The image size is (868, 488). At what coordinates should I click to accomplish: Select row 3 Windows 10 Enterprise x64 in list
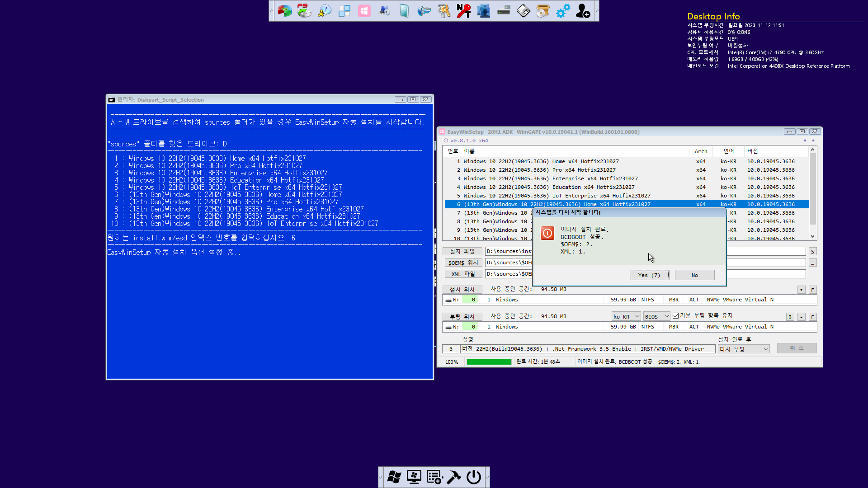point(627,178)
